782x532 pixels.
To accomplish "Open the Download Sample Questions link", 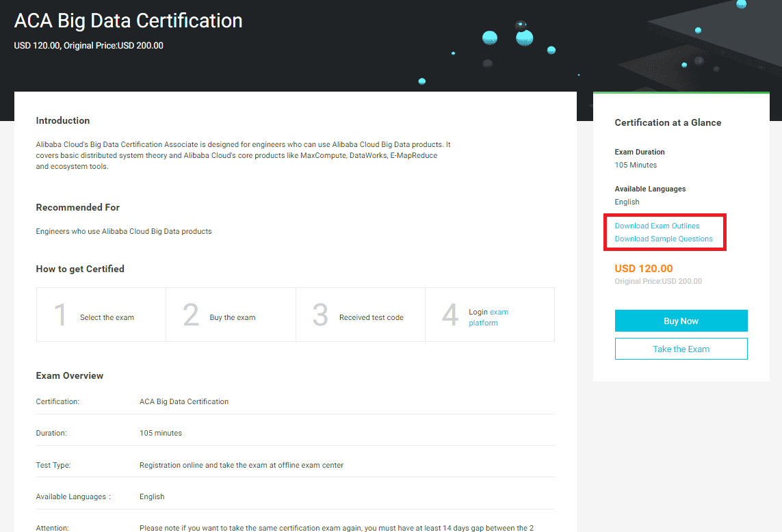I will tap(664, 239).
